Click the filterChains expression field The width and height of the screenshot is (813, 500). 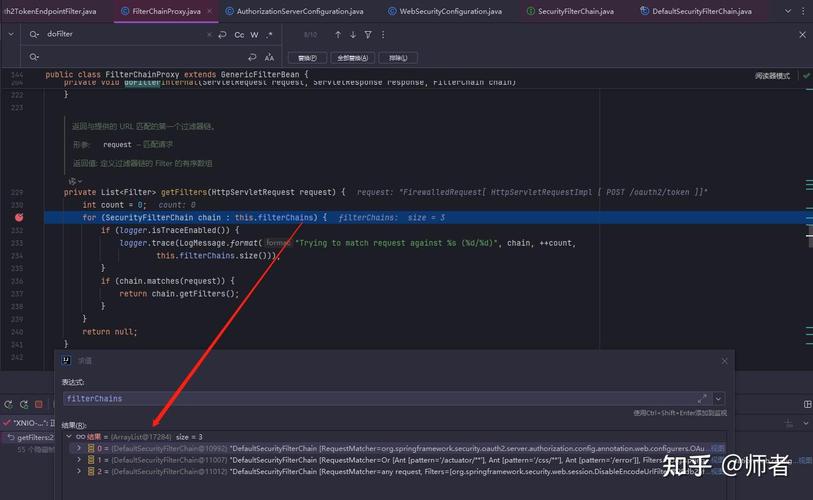[x=379, y=398]
